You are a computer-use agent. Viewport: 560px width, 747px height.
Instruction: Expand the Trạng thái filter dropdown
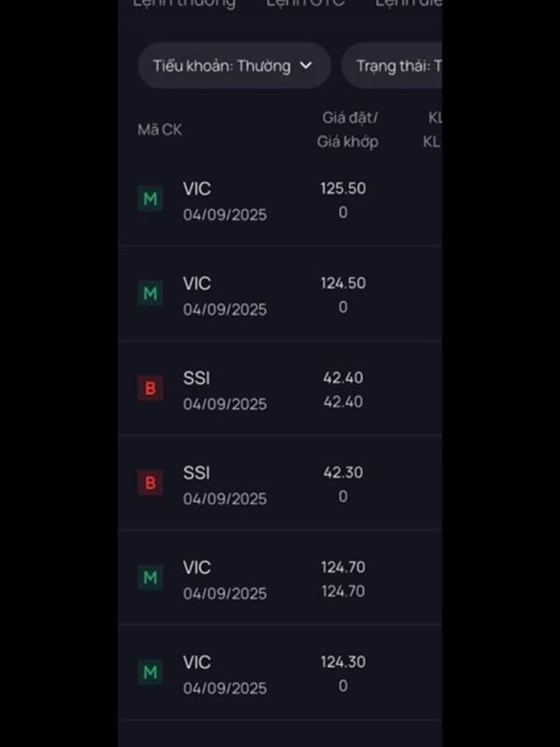click(392, 65)
